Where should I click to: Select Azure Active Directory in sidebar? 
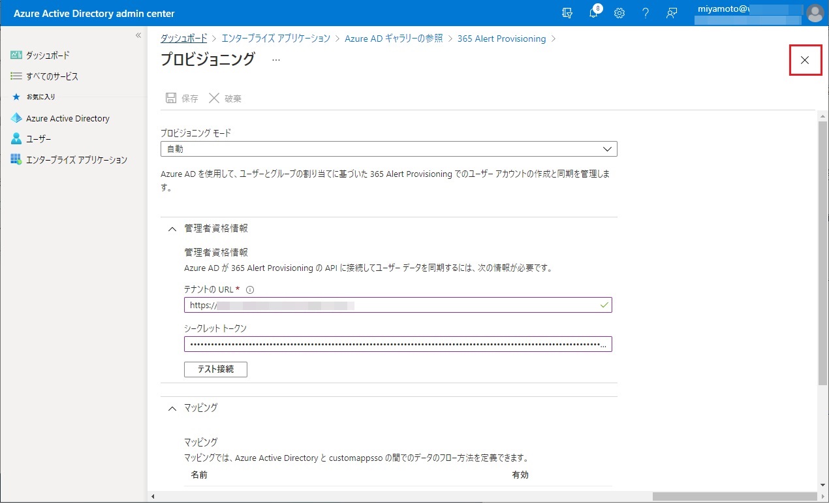(x=67, y=119)
